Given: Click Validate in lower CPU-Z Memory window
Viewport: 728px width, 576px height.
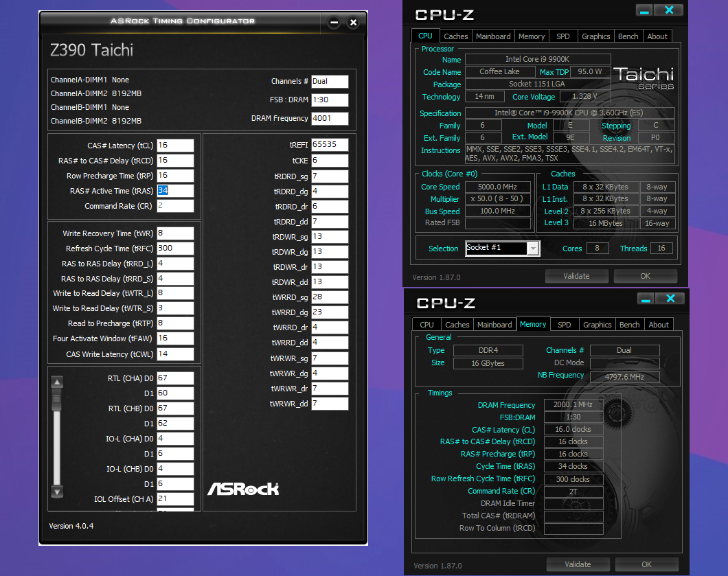Looking at the screenshot, I should [578, 564].
